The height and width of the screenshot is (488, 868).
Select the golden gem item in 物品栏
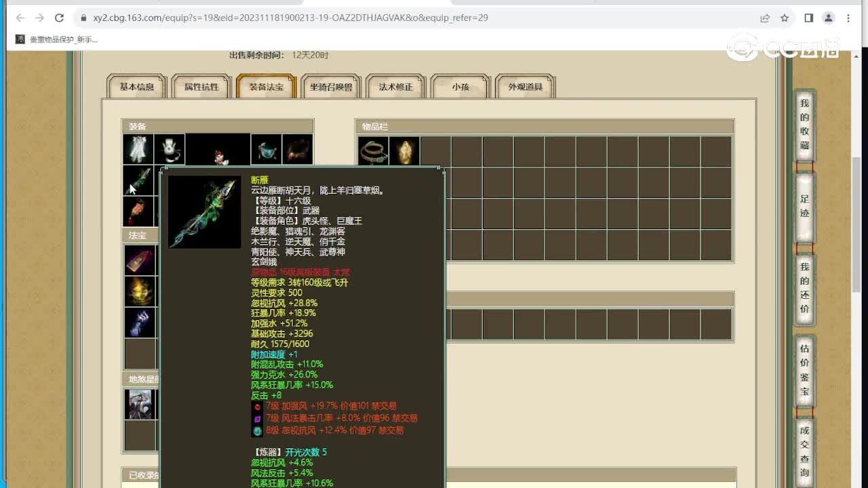pos(404,151)
